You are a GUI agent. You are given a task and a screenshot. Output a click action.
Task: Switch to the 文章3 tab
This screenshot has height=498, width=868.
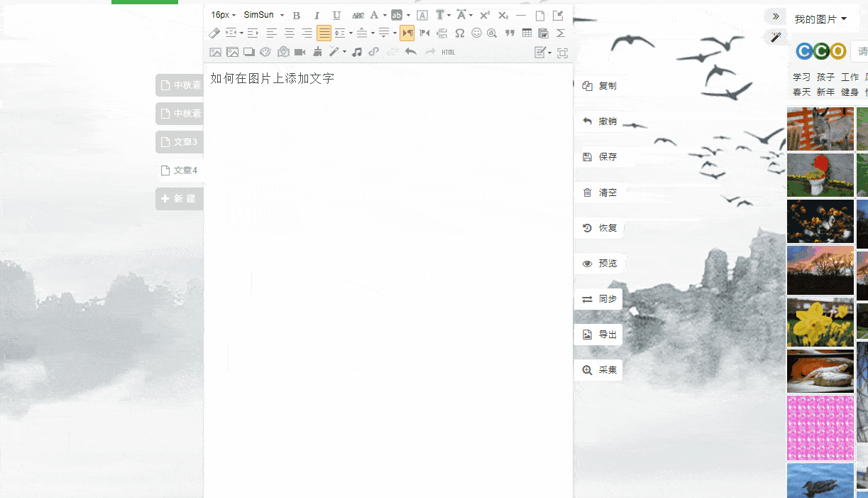tap(180, 142)
